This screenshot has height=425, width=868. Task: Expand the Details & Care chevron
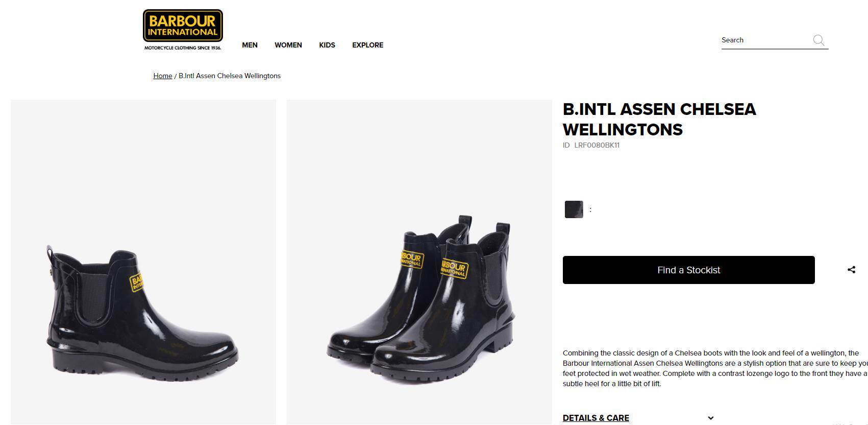(x=711, y=418)
